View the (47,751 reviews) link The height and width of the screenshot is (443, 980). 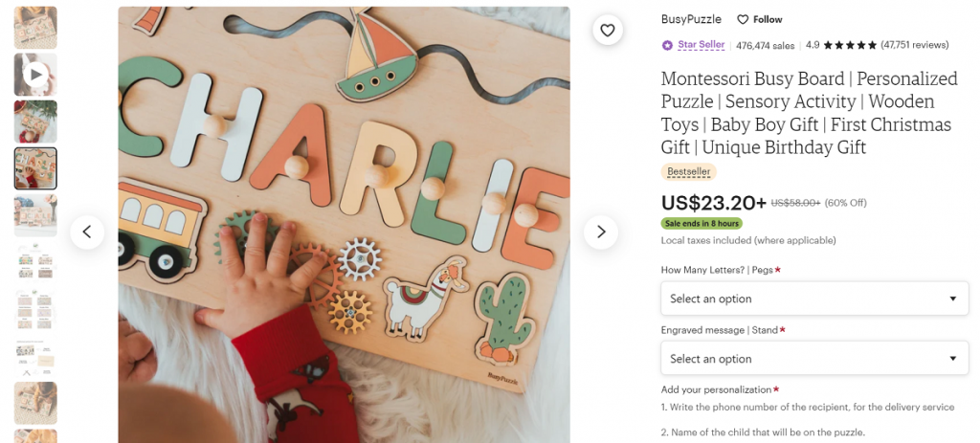tap(915, 45)
